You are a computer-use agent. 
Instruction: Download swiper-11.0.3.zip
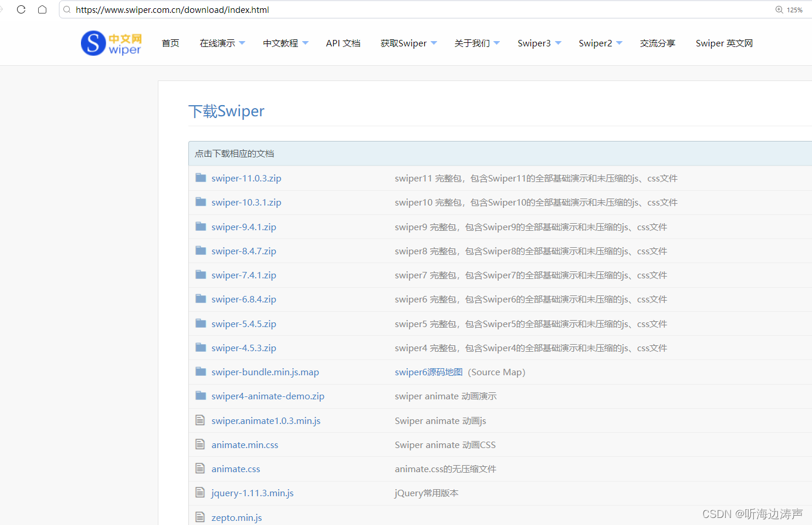(x=246, y=178)
